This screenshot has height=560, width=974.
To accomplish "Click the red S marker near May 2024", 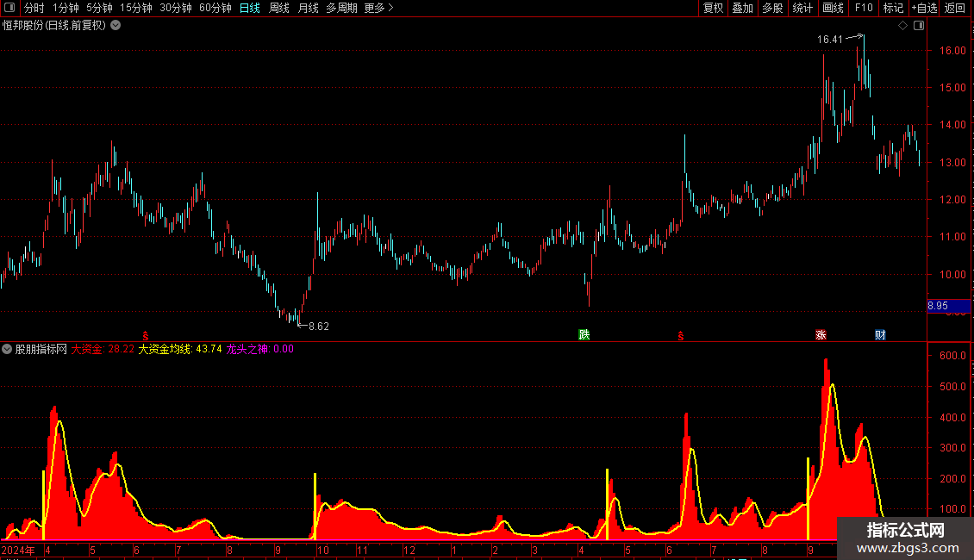I will click(146, 336).
